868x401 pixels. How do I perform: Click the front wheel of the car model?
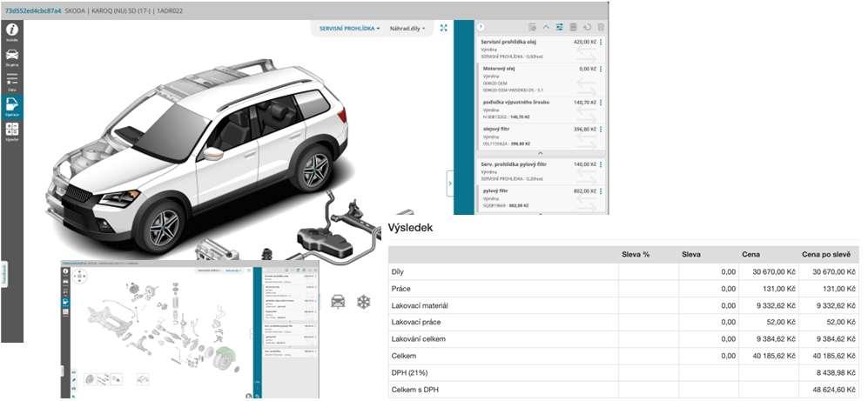tap(163, 227)
